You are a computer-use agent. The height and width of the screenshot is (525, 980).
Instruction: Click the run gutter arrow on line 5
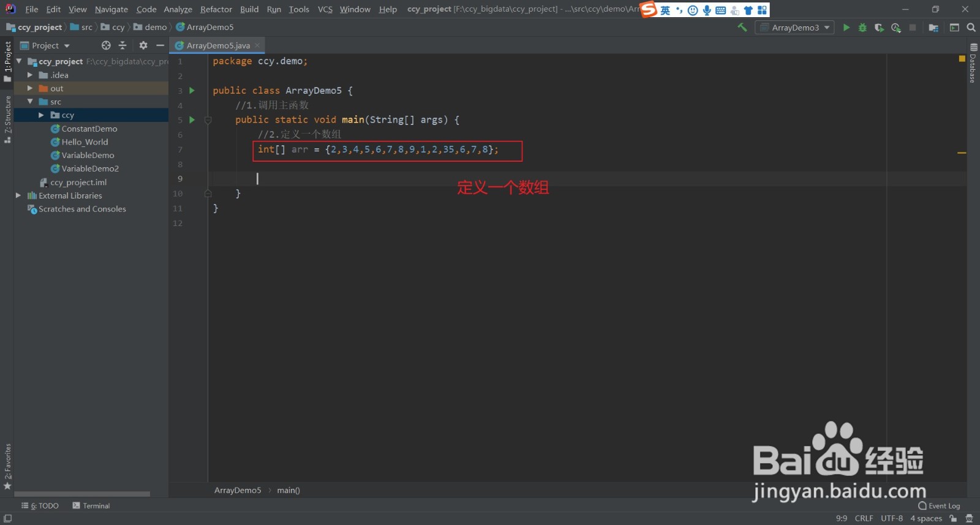192,120
